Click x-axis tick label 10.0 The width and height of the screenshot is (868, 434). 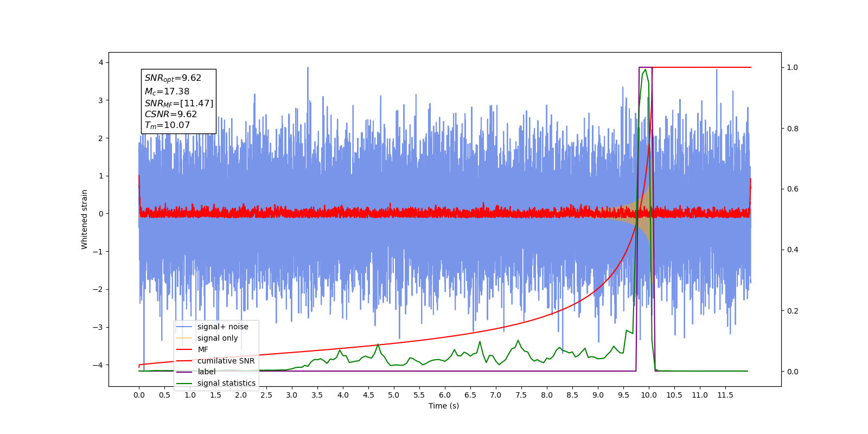649,395
